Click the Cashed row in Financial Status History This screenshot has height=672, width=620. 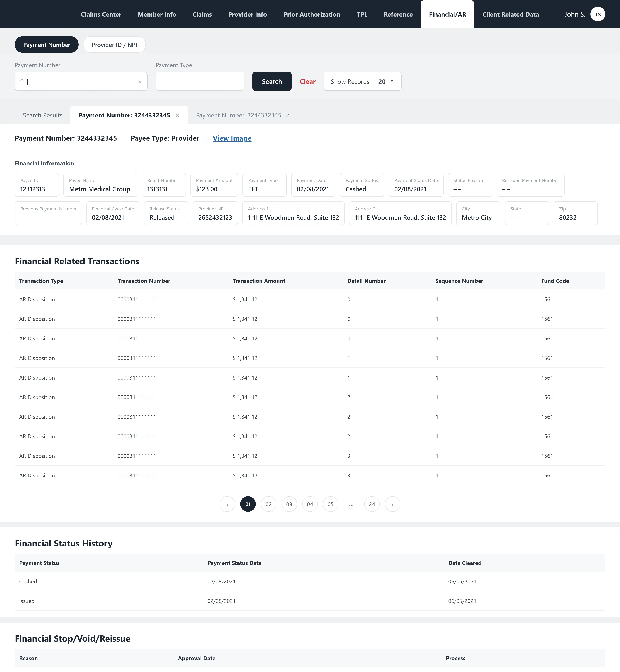coord(310,581)
